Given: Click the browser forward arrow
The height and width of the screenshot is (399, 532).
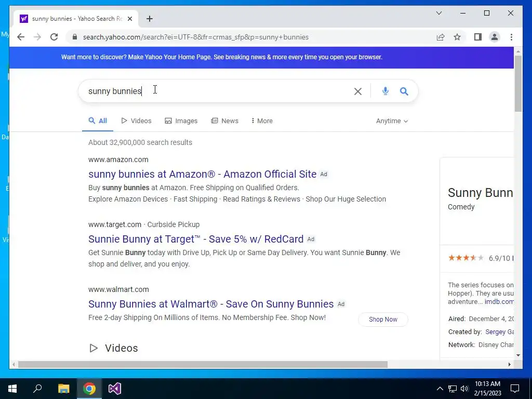Looking at the screenshot, I should coord(37,37).
